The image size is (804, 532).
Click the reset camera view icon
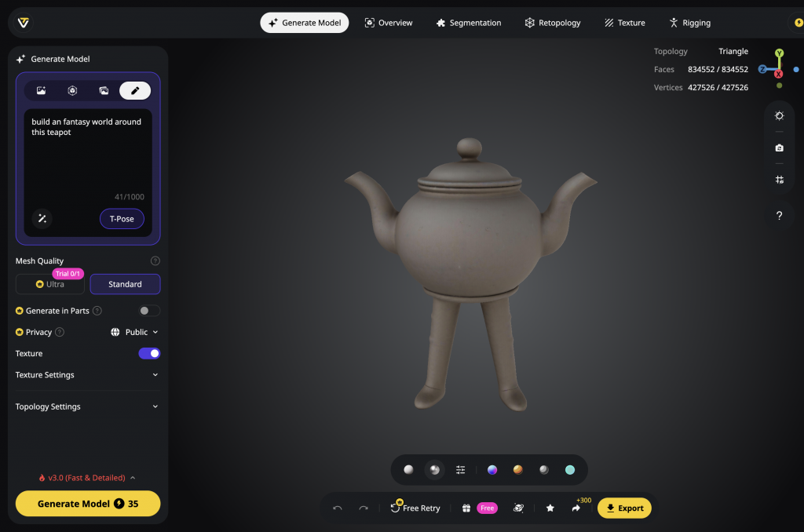[x=779, y=148]
